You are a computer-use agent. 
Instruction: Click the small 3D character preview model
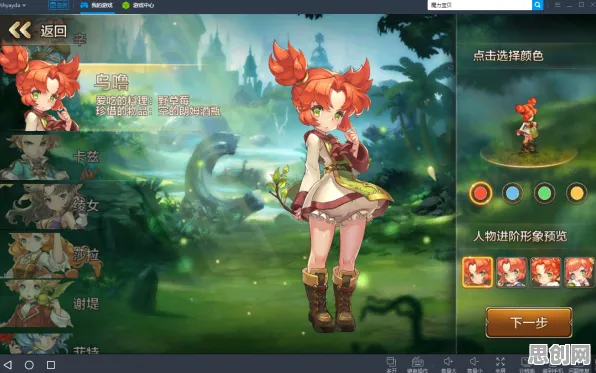coord(528,125)
